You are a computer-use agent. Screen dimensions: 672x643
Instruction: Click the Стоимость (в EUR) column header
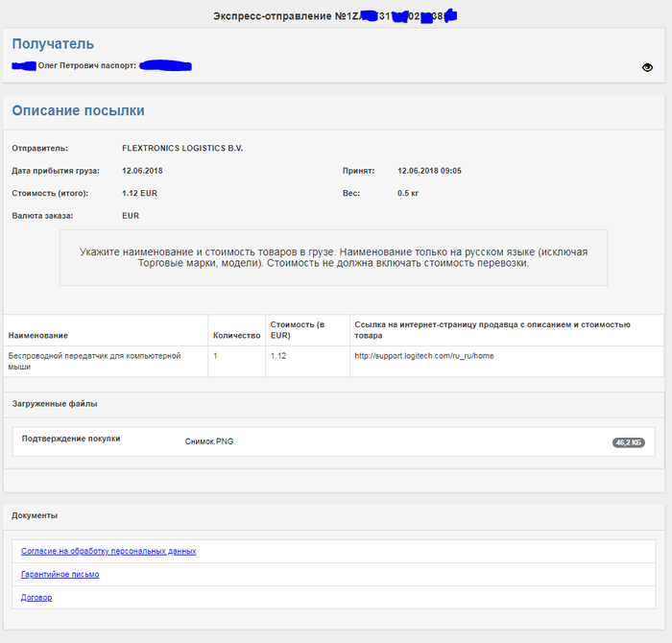pos(300,330)
